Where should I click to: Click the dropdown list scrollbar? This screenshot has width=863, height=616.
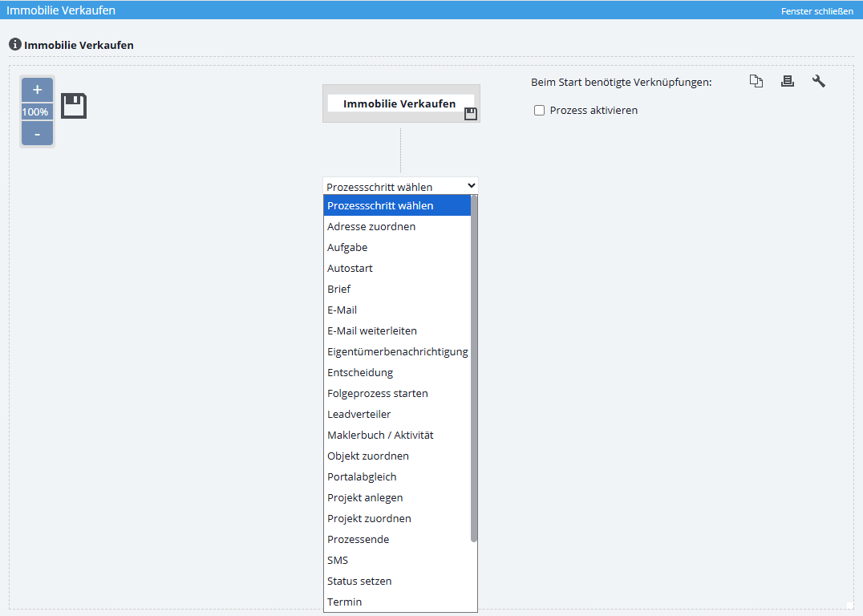474,369
